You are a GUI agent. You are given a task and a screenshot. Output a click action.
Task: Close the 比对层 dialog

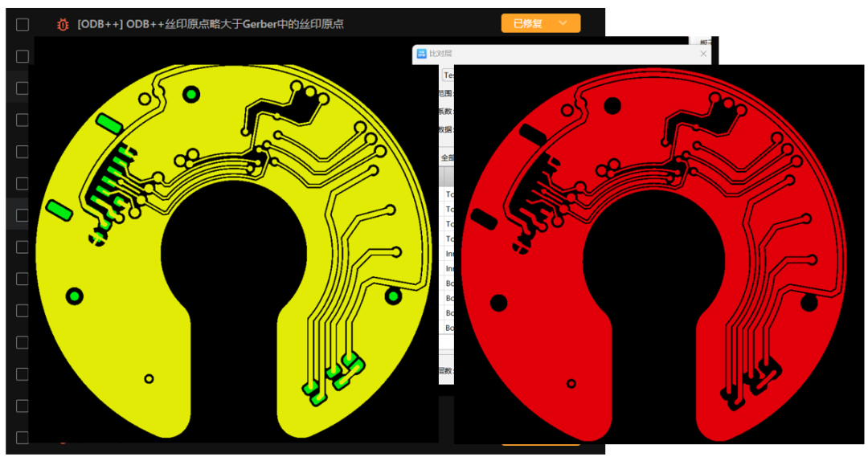click(x=703, y=54)
